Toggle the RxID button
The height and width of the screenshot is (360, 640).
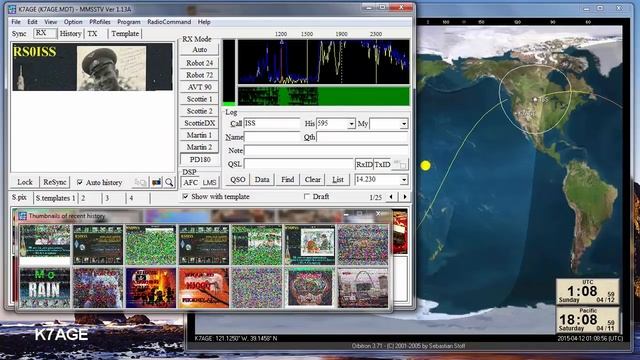(x=364, y=164)
